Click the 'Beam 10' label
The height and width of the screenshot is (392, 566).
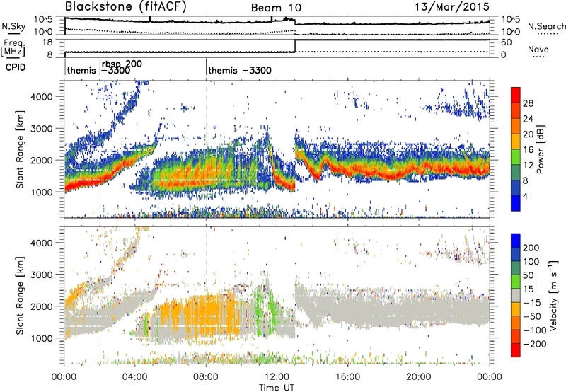[x=276, y=8]
